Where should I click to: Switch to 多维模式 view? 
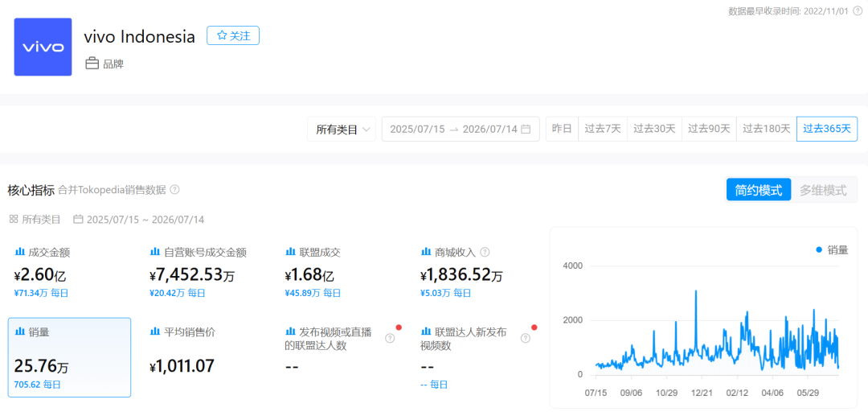click(823, 191)
